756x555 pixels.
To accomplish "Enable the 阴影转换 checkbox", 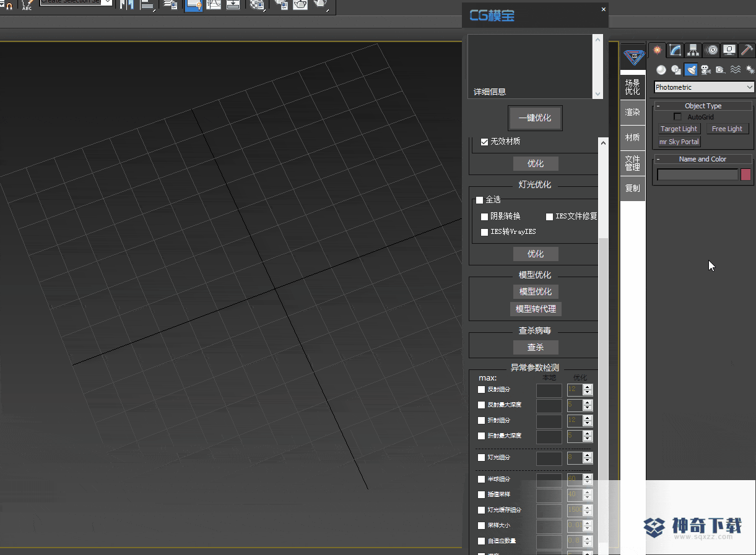I will [485, 217].
